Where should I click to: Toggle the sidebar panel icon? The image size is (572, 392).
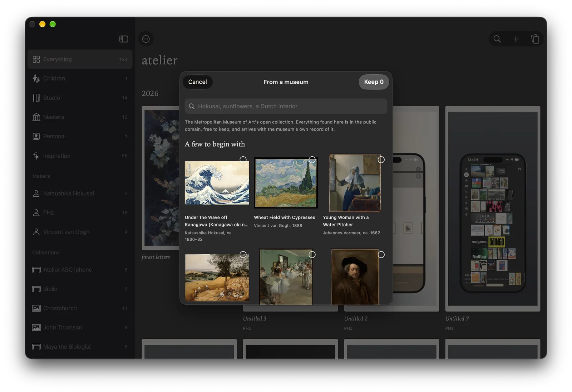(124, 39)
